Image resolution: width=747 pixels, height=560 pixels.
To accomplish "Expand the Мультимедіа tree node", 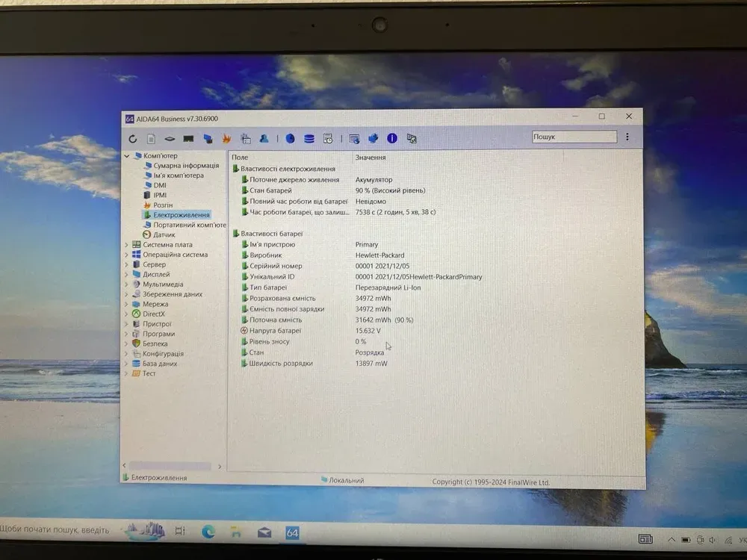I will point(126,284).
